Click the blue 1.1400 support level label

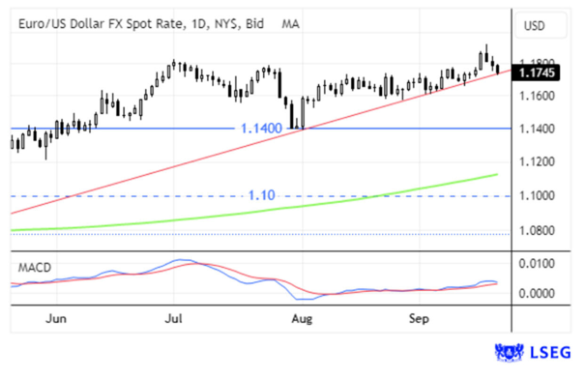(x=261, y=128)
